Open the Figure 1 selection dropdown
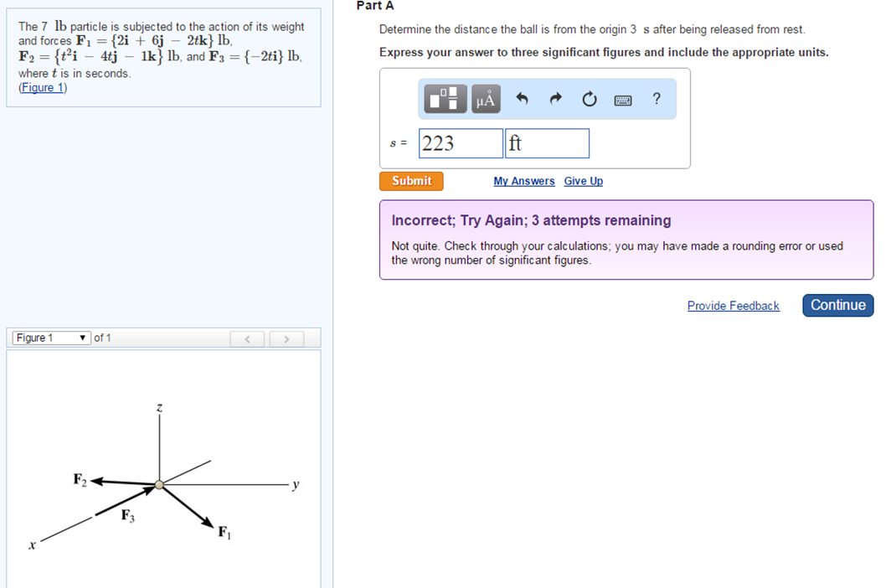 [x=50, y=338]
